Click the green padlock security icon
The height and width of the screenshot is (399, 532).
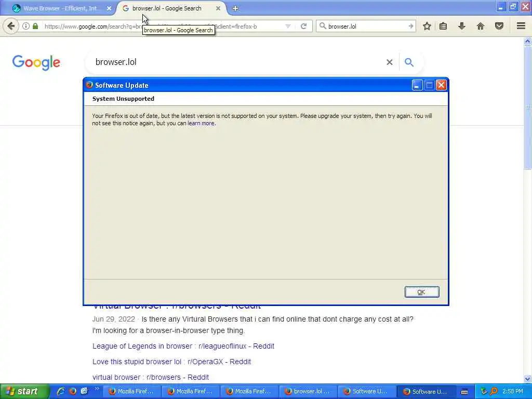pos(35,26)
